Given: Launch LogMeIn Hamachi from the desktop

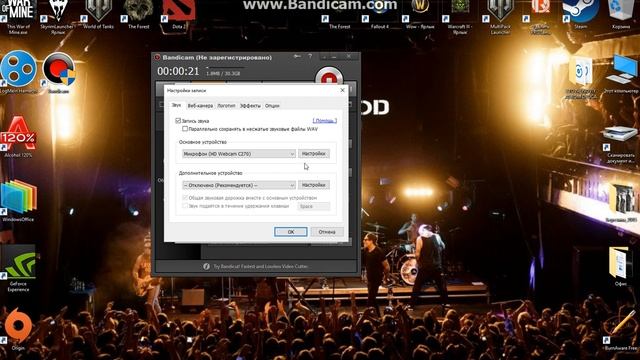Looking at the screenshot, I should pos(18,72).
